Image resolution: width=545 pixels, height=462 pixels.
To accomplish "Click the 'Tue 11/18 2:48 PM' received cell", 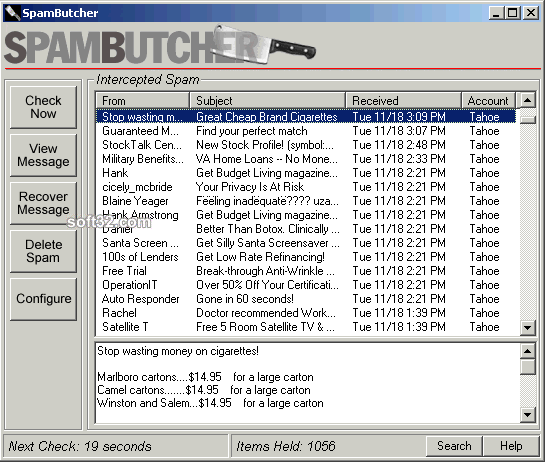I will pyautogui.click(x=399, y=145).
